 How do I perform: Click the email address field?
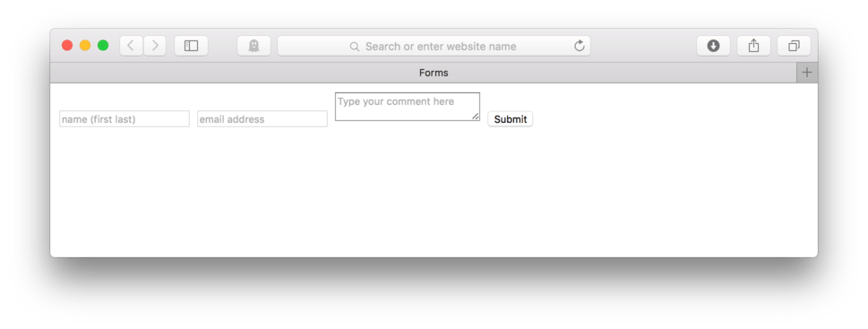(262, 119)
